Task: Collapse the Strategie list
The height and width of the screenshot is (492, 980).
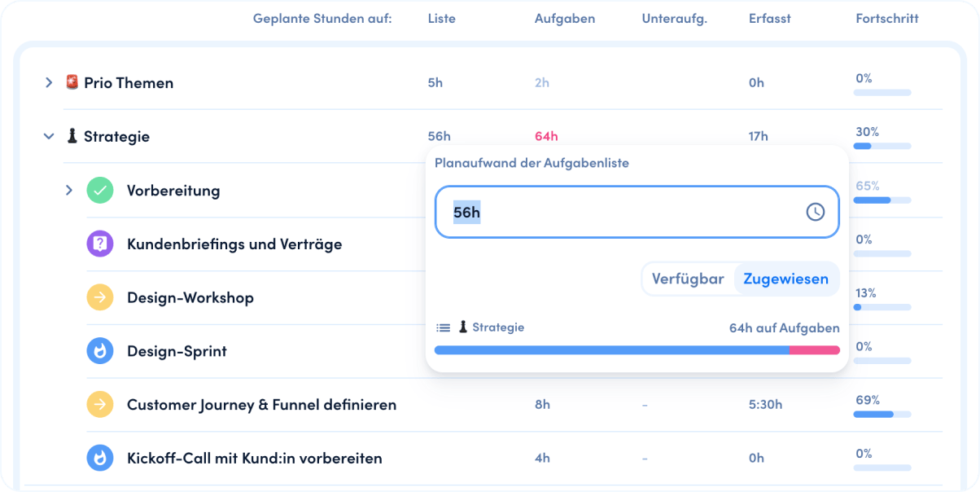Action: click(49, 137)
